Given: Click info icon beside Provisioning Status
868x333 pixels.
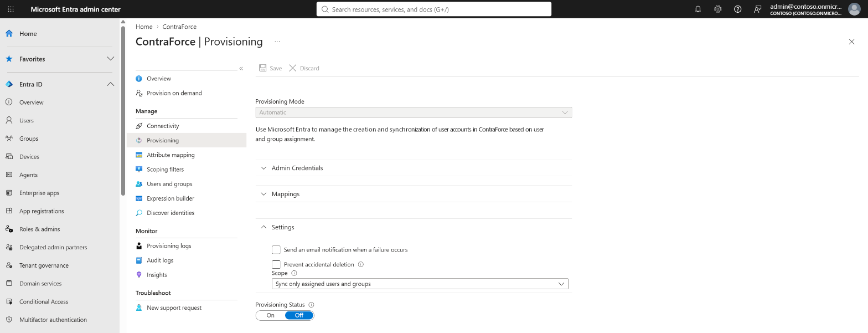Looking at the screenshot, I should click(311, 305).
